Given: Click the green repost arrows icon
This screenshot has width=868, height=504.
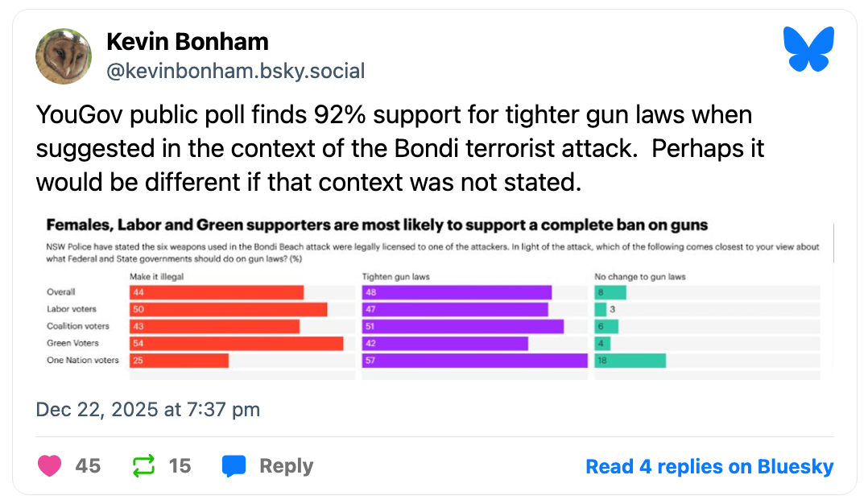Looking at the screenshot, I should point(143,466).
